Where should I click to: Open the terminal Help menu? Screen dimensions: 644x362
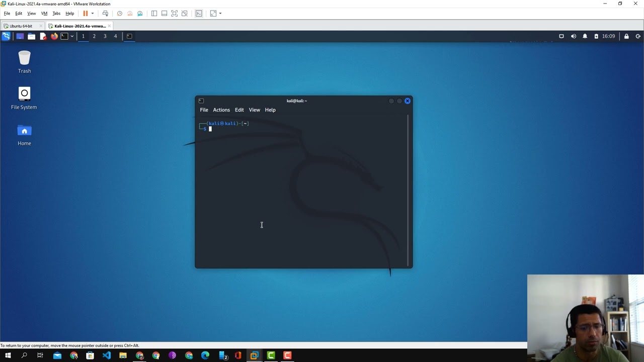coord(270,110)
